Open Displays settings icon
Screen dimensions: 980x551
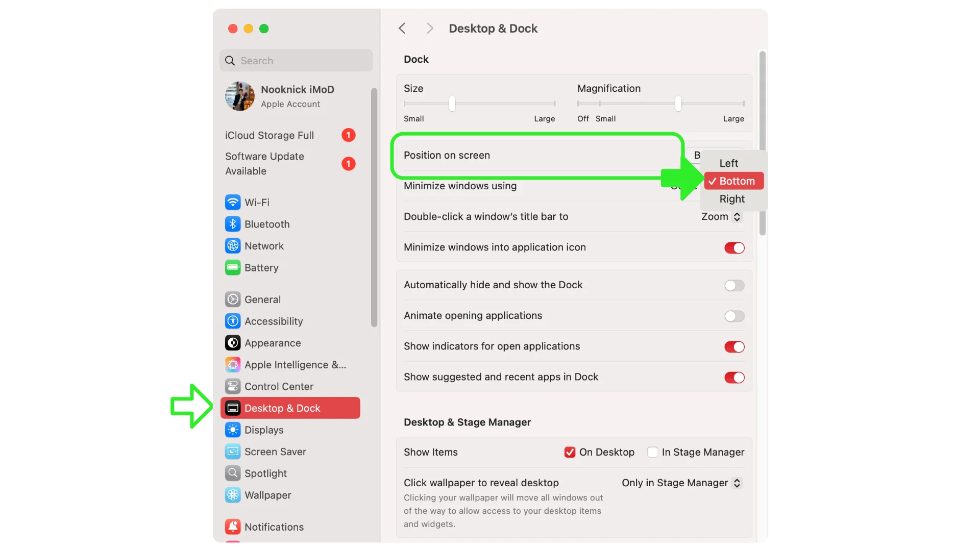click(x=233, y=430)
